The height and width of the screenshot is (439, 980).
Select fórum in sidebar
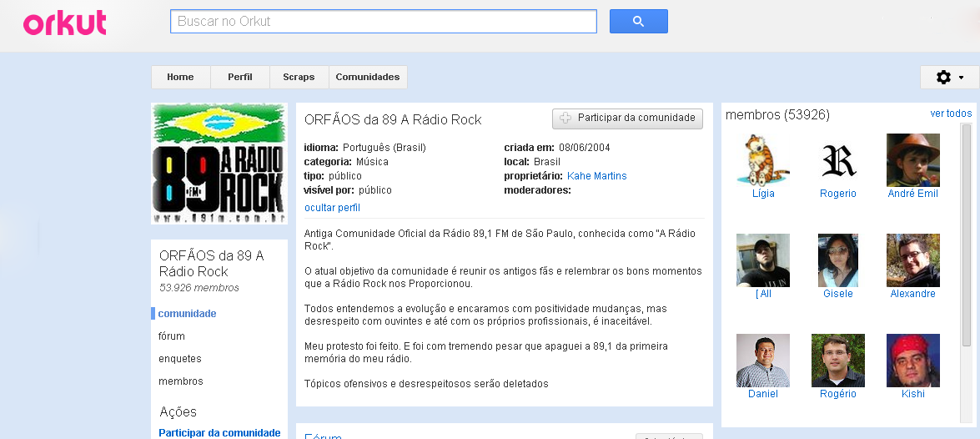click(x=172, y=336)
